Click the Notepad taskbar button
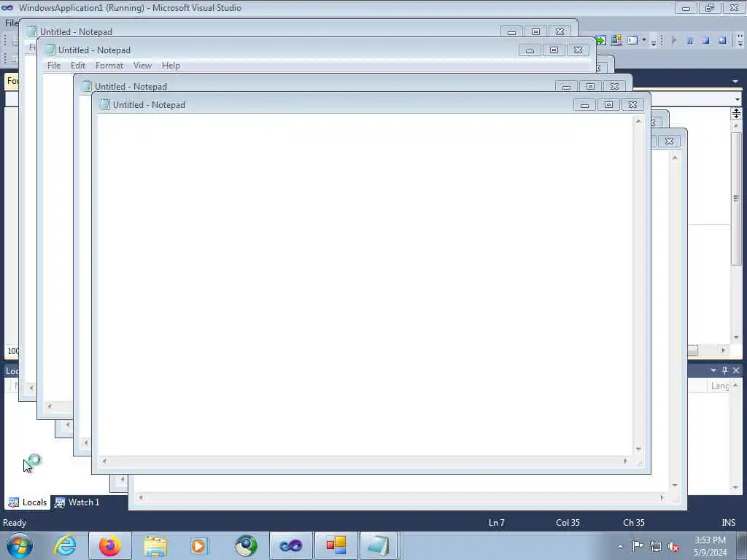 (379, 545)
